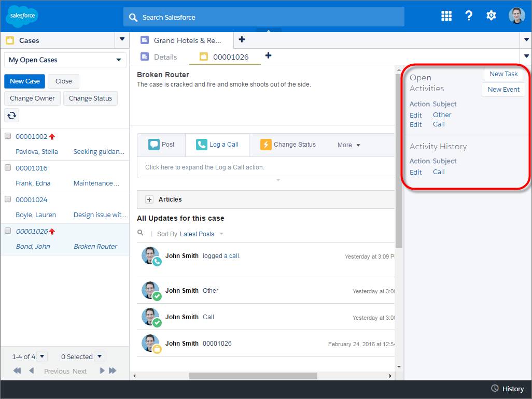Expand the Log a Call action area
532x399 pixels.
coord(266,167)
